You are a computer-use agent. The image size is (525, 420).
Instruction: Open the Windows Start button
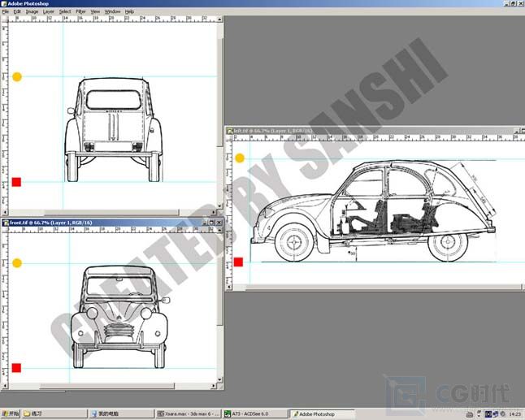[11, 414]
